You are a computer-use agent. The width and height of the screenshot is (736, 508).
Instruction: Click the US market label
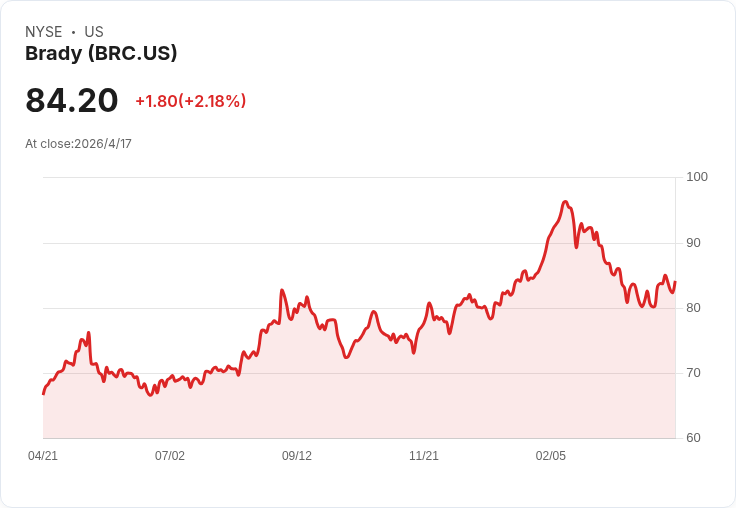pos(94,32)
